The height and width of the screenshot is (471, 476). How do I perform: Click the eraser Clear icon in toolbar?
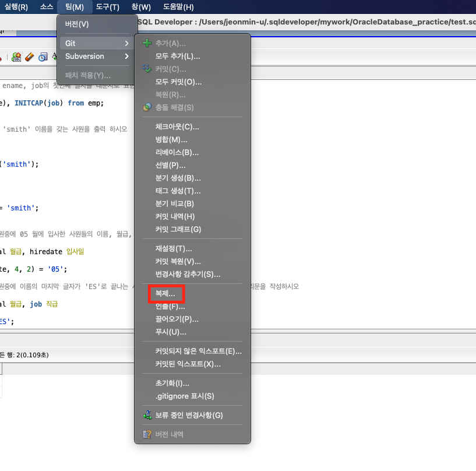[30, 57]
